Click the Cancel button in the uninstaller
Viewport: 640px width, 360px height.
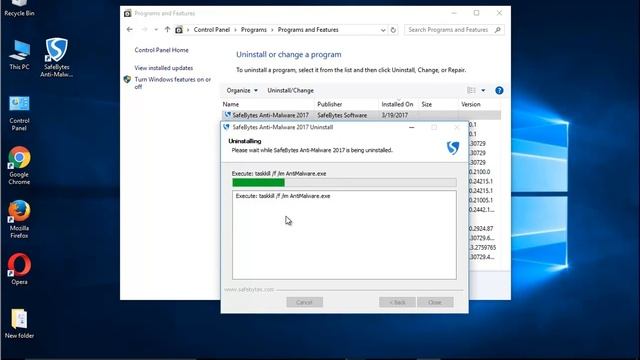pos(304,302)
